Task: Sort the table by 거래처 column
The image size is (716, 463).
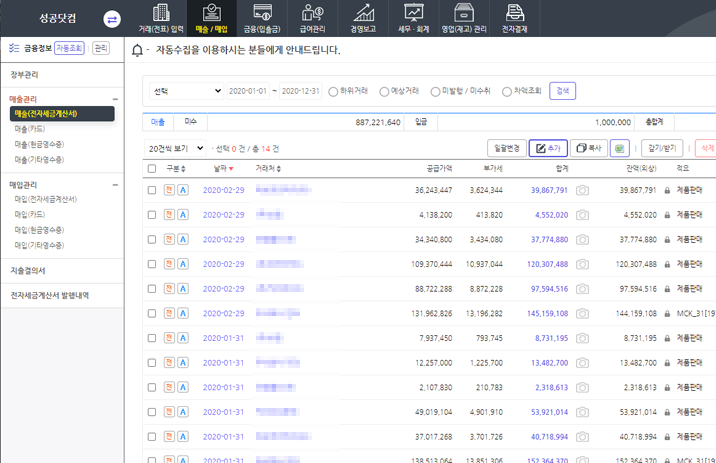Action: point(268,168)
